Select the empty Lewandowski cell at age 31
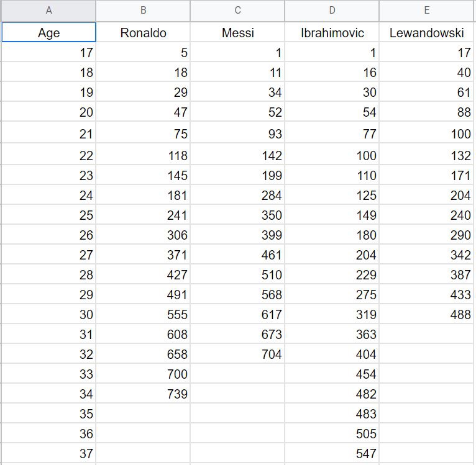This screenshot has width=476, height=465. tap(427, 334)
